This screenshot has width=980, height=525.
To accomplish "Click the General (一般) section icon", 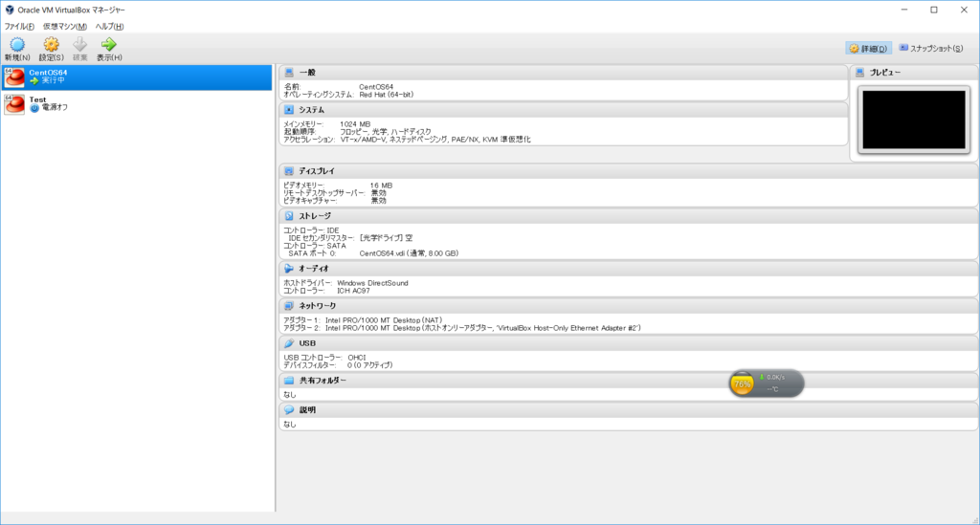I will pos(289,73).
